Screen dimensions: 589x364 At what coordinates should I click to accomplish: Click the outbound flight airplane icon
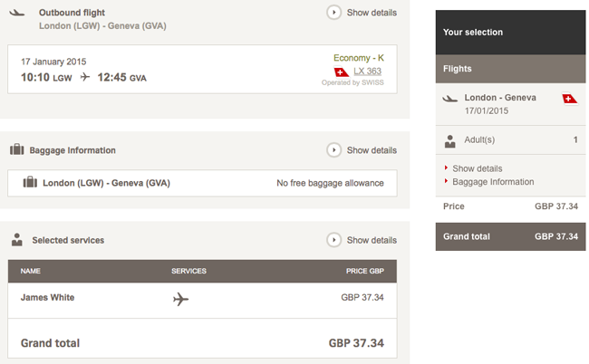(17, 13)
